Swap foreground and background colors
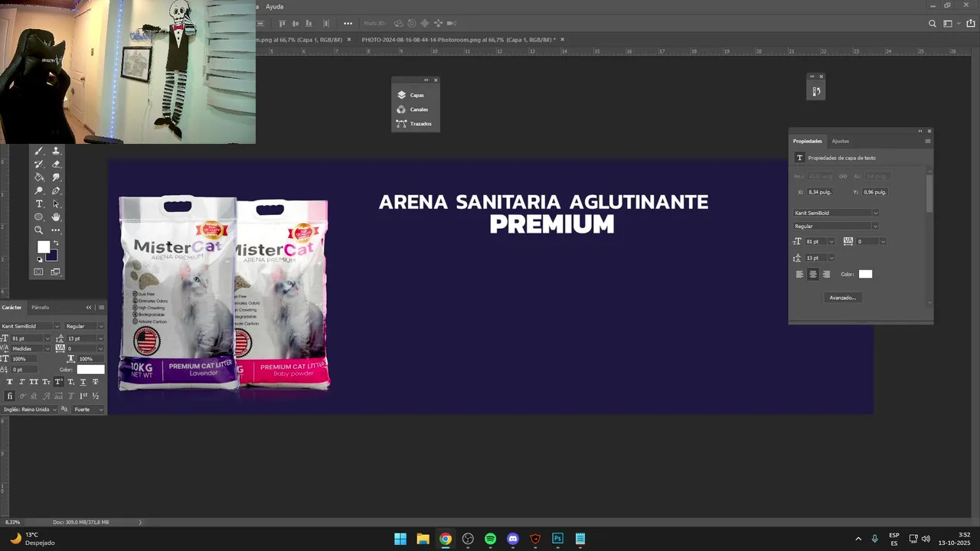Screen dimensions: 980x551 click(x=56, y=243)
